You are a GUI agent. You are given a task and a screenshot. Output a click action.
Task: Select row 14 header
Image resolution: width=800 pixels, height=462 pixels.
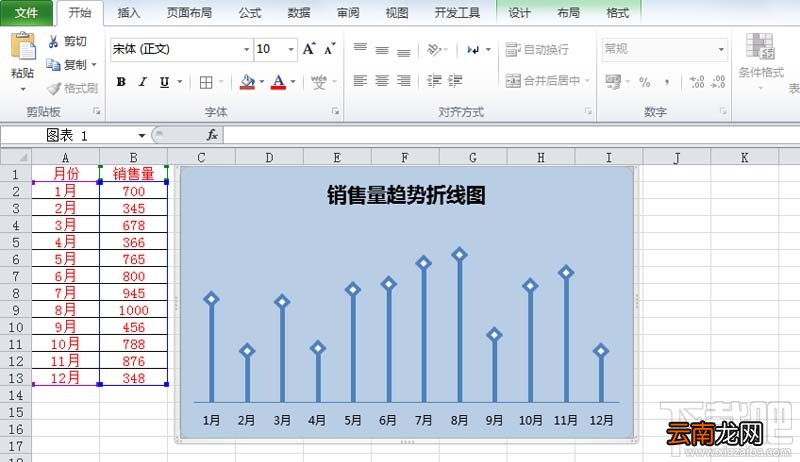(x=16, y=395)
